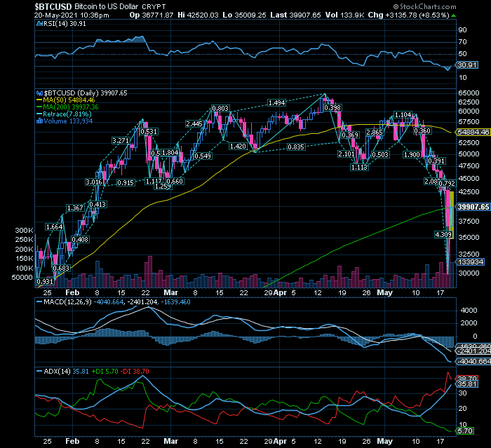Screen dimensions: 491x448
Task: Click the 2.865 retracement label
Action: [x=375, y=133]
